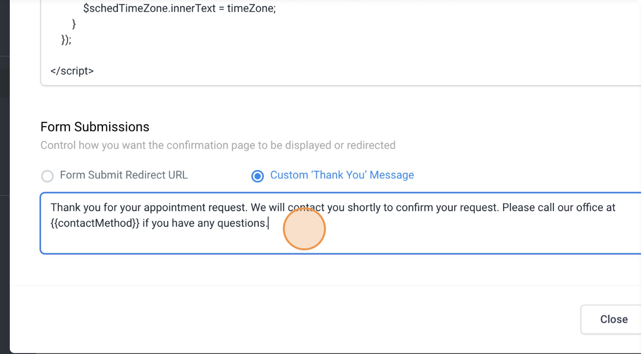Click the 'Form Submit Redirect URL' label text
The image size is (644, 354).
pyautogui.click(x=123, y=175)
